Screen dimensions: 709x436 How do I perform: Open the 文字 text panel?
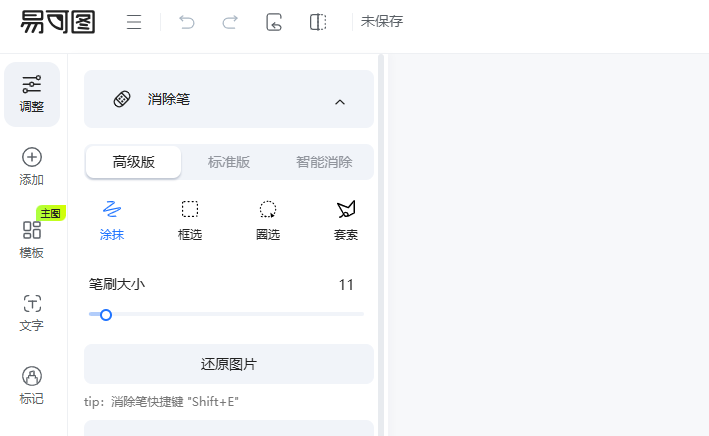pos(32,313)
